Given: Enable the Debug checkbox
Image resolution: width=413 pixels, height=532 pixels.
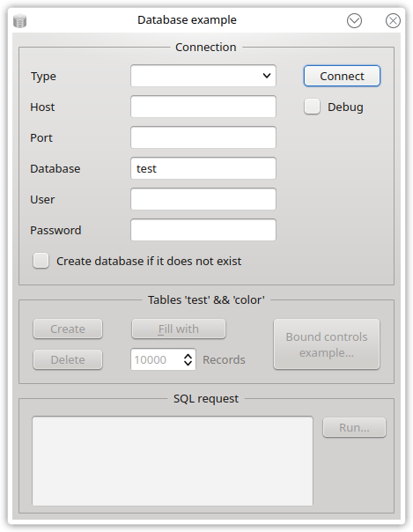Looking at the screenshot, I should click(312, 107).
